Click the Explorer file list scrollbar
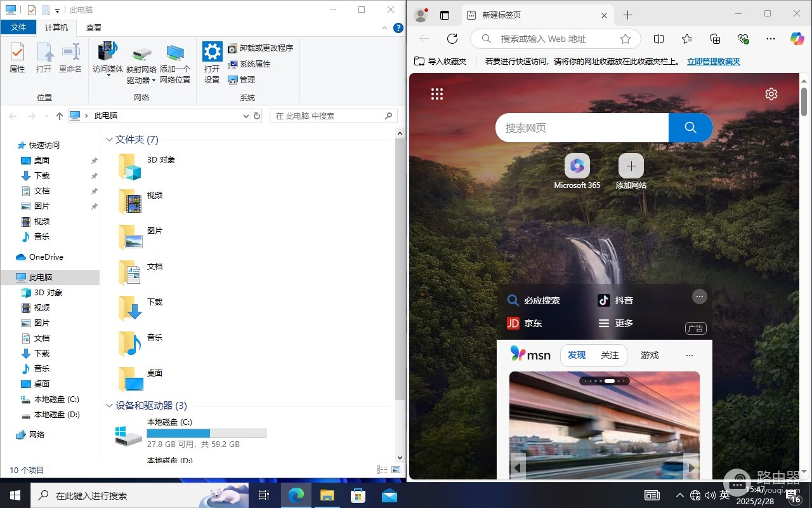Screen dimensions: 812x508 click(x=400, y=269)
